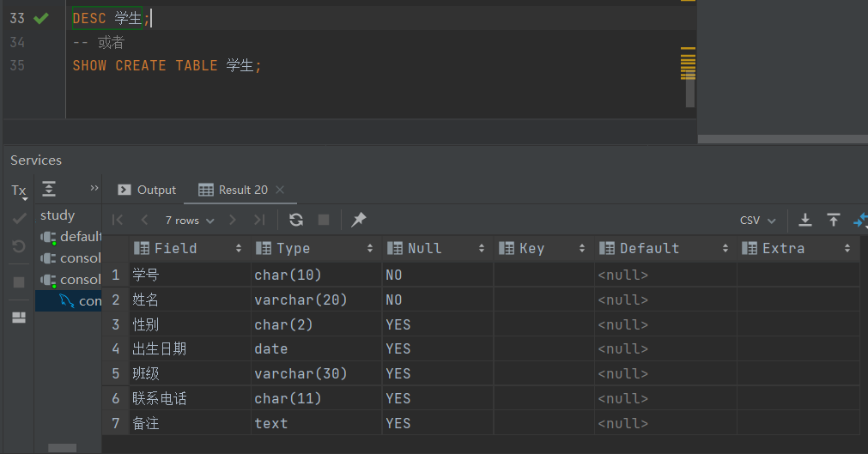Select the Result 20 tab

(x=233, y=190)
